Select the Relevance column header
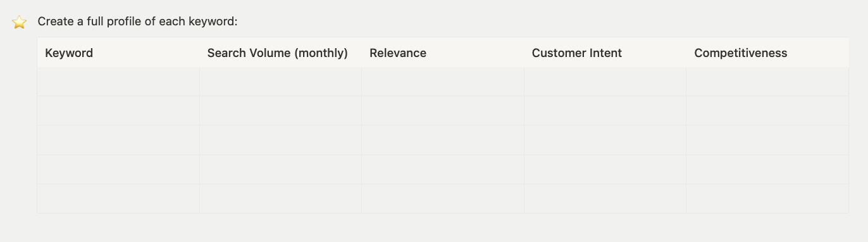Viewport: 868px width, 242px height. click(443, 53)
